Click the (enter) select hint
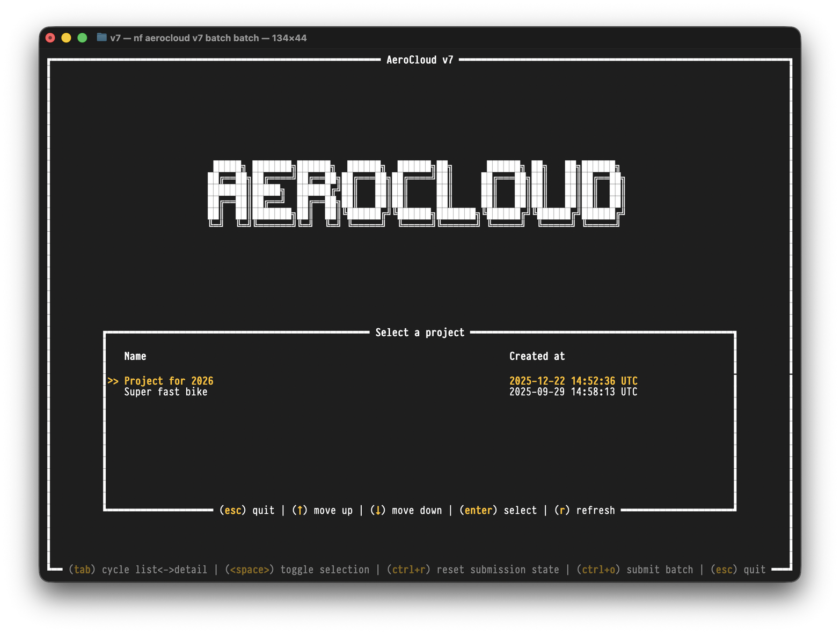The image size is (840, 634). point(498,510)
